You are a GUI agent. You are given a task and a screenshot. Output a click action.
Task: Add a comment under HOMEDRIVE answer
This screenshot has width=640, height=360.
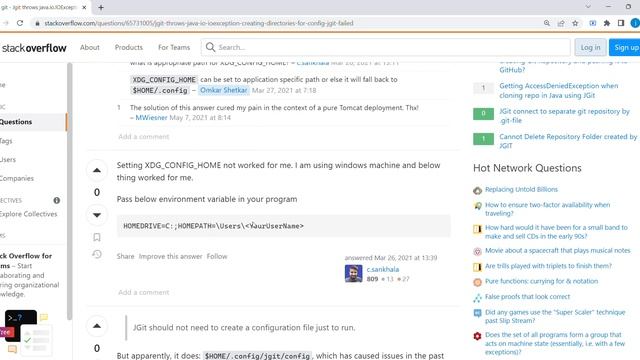(144, 292)
